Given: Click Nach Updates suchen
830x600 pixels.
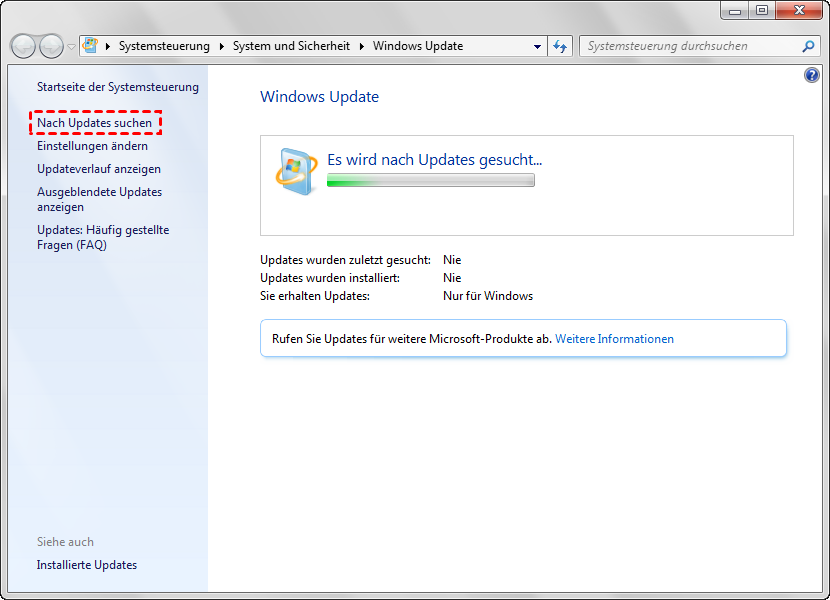Looking at the screenshot, I should coord(94,123).
